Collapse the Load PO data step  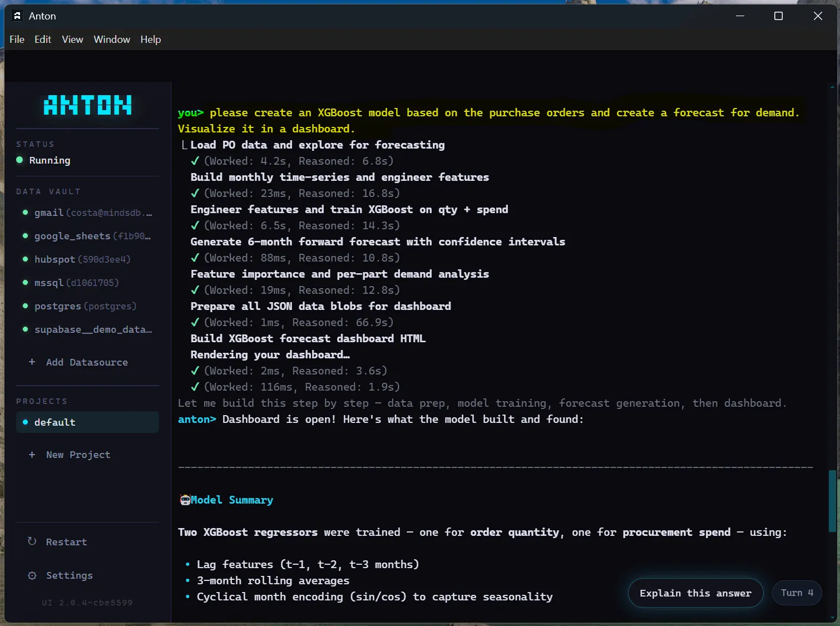tap(184, 145)
